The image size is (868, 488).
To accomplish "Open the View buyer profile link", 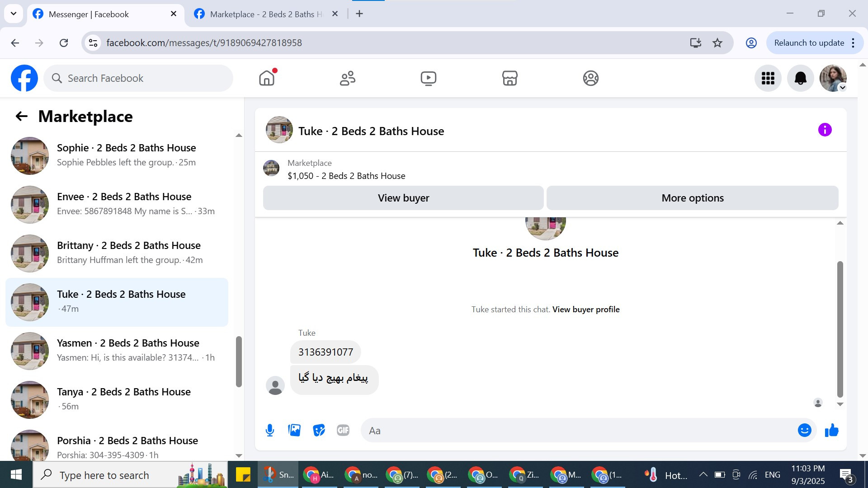I will click(x=586, y=310).
